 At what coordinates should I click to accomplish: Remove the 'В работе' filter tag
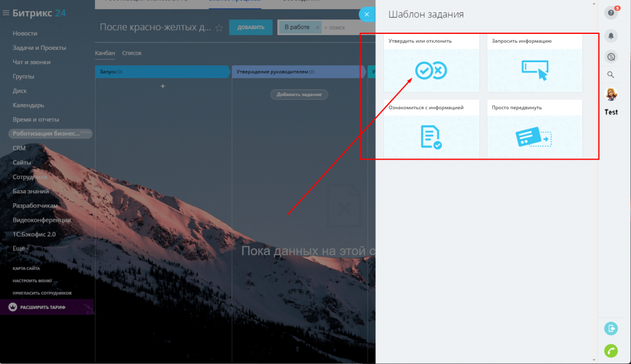pyautogui.click(x=317, y=28)
